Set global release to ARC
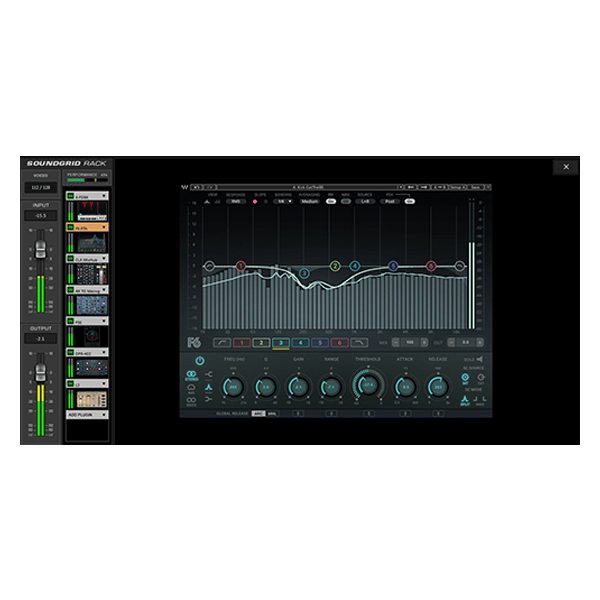 click(x=258, y=414)
